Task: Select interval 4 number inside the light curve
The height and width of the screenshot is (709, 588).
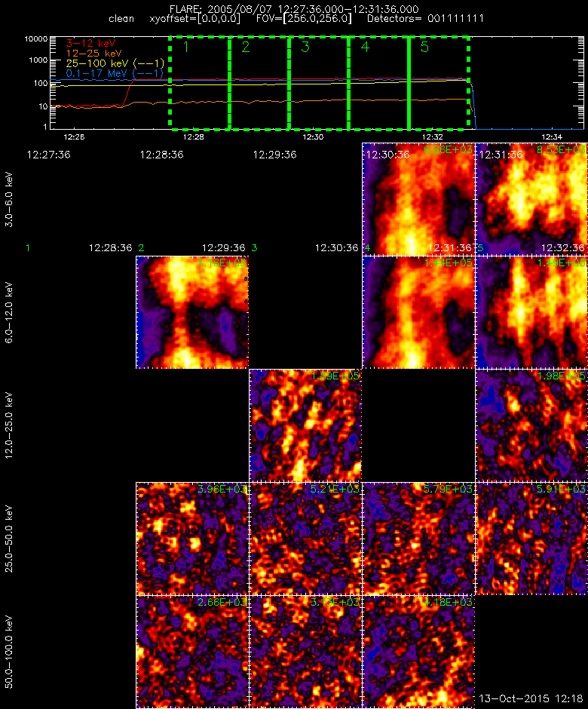Action: (365, 47)
